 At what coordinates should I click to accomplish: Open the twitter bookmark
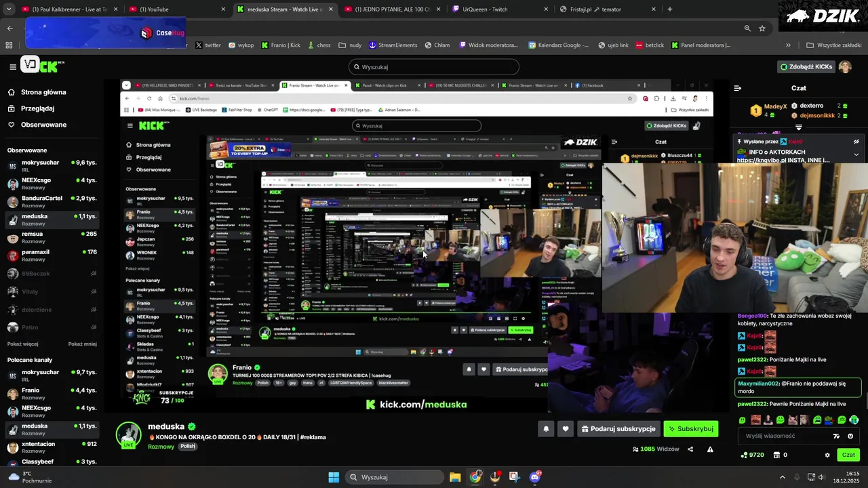[208, 45]
